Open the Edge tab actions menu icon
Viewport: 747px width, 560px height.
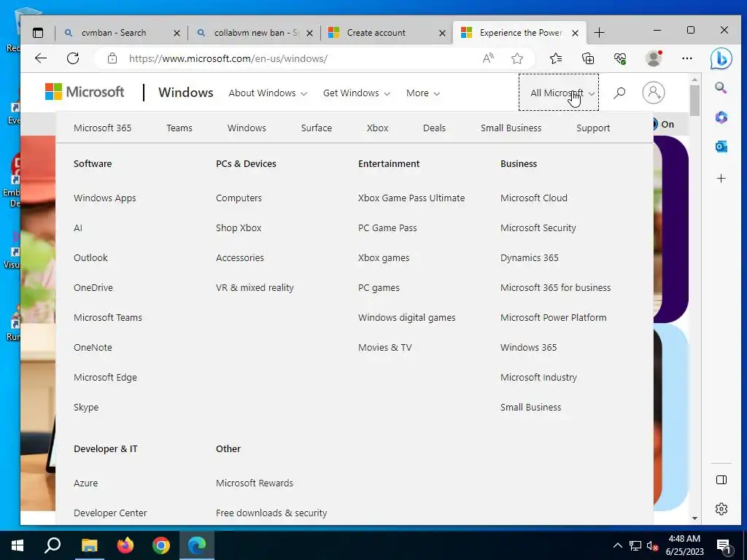coord(38,33)
